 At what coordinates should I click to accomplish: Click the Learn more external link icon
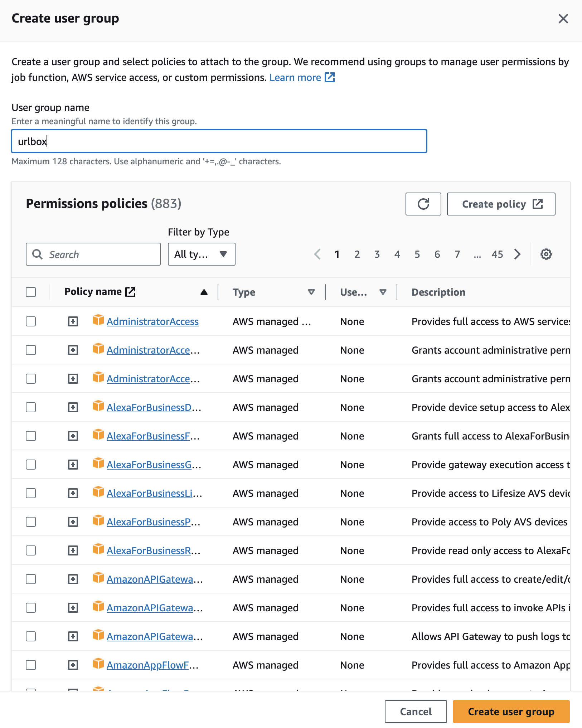point(330,77)
